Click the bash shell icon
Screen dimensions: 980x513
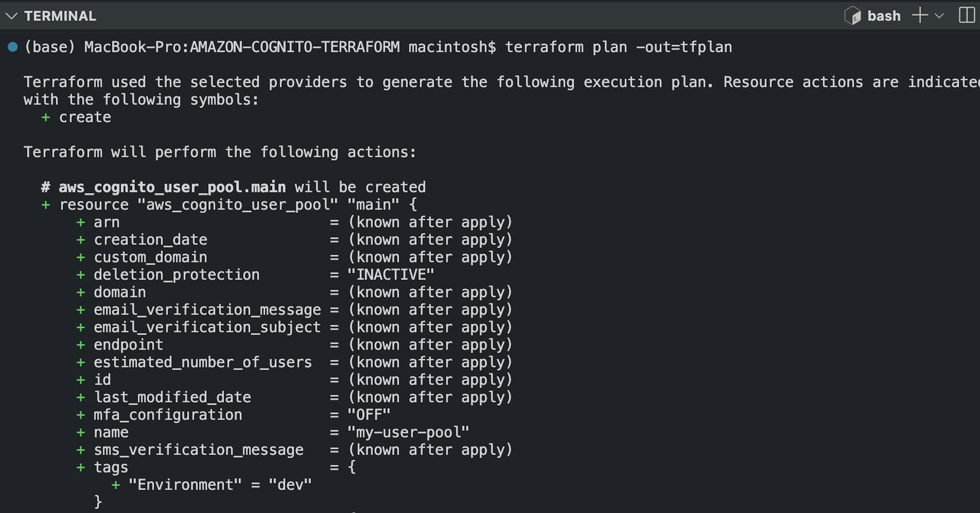coord(852,16)
